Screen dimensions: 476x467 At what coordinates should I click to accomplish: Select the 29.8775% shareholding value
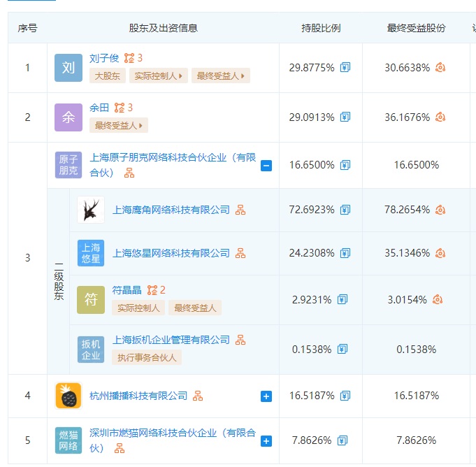click(312, 67)
